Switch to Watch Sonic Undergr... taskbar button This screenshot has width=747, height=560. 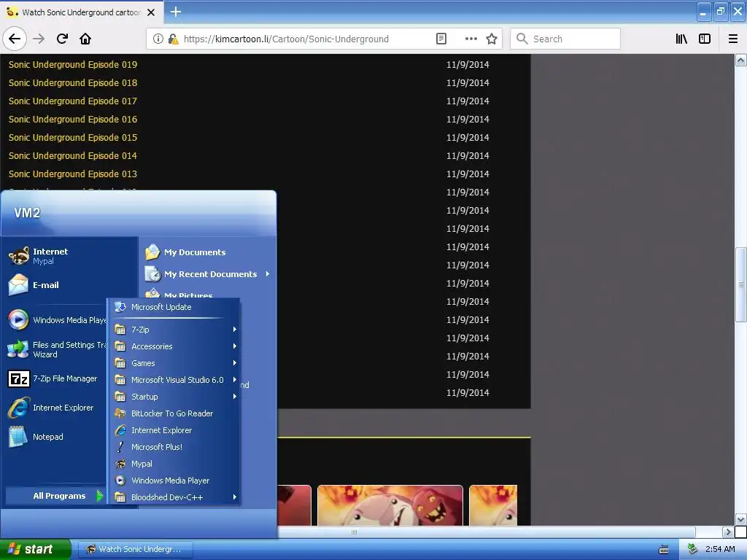tap(136, 549)
